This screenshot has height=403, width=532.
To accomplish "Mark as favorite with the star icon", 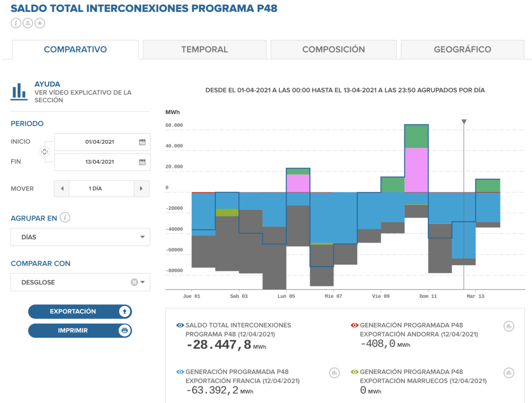I will [40, 23].
